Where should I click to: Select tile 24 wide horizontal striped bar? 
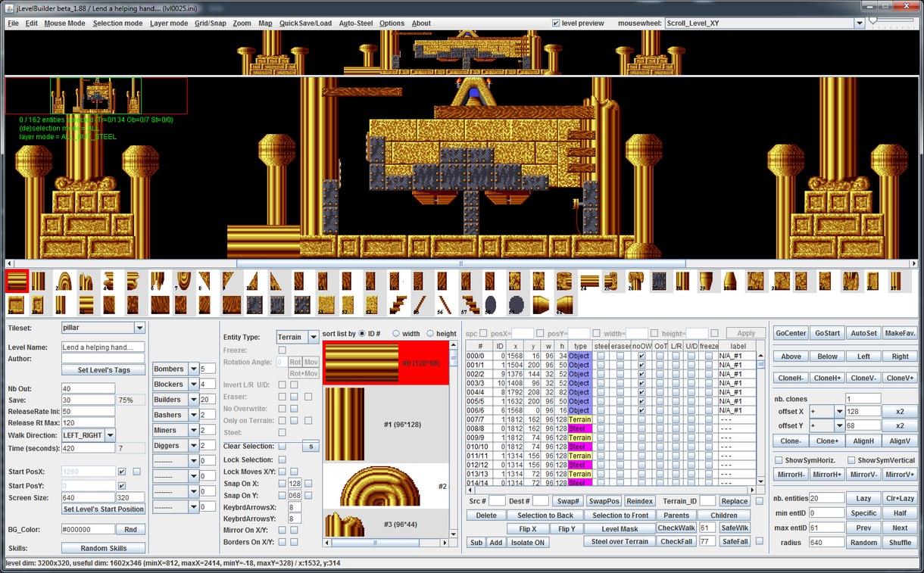(x=590, y=281)
